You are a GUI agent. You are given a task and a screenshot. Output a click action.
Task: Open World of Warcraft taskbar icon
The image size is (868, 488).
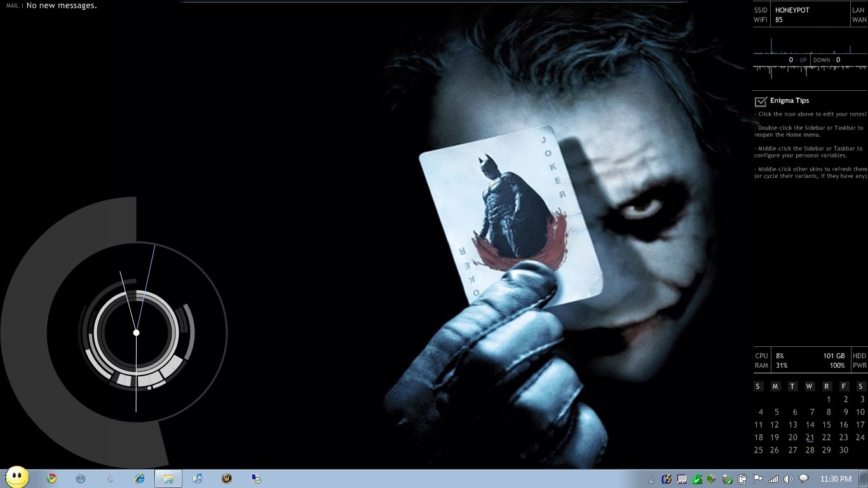coord(227,478)
